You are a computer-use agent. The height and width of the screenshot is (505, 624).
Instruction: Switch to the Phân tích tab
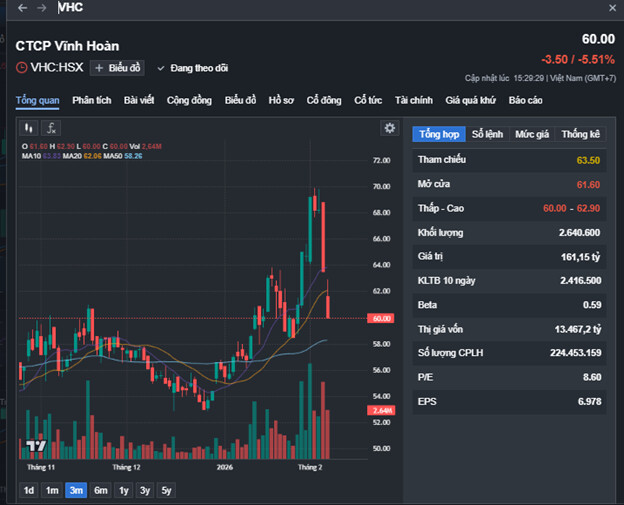tap(92, 100)
